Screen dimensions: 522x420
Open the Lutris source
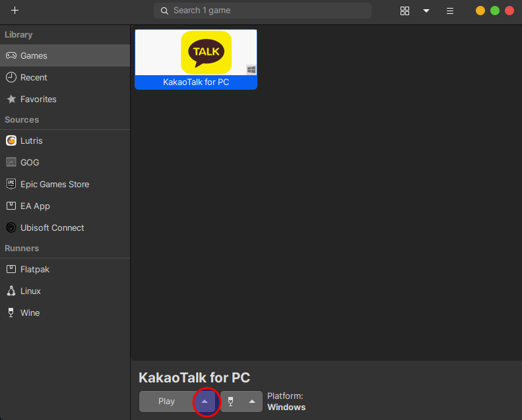pos(31,140)
